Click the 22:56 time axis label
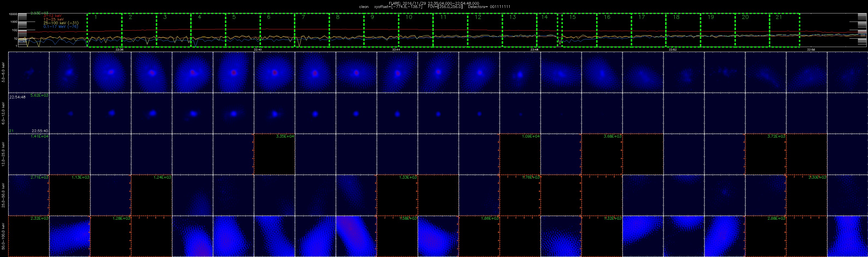Image resolution: width=868 pixels, height=257 pixels. click(811, 50)
